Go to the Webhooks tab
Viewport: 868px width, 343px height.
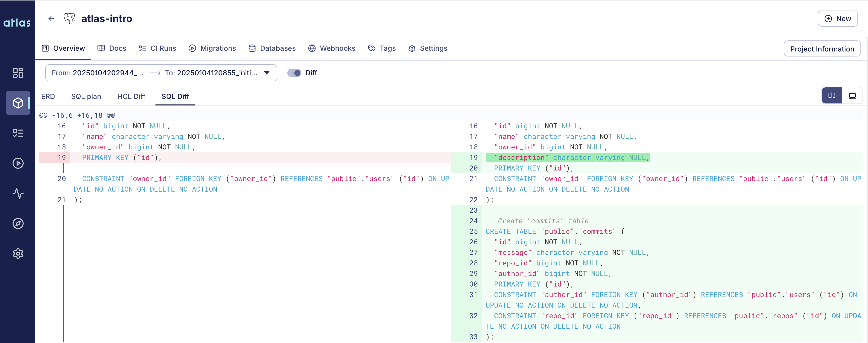[332, 48]
